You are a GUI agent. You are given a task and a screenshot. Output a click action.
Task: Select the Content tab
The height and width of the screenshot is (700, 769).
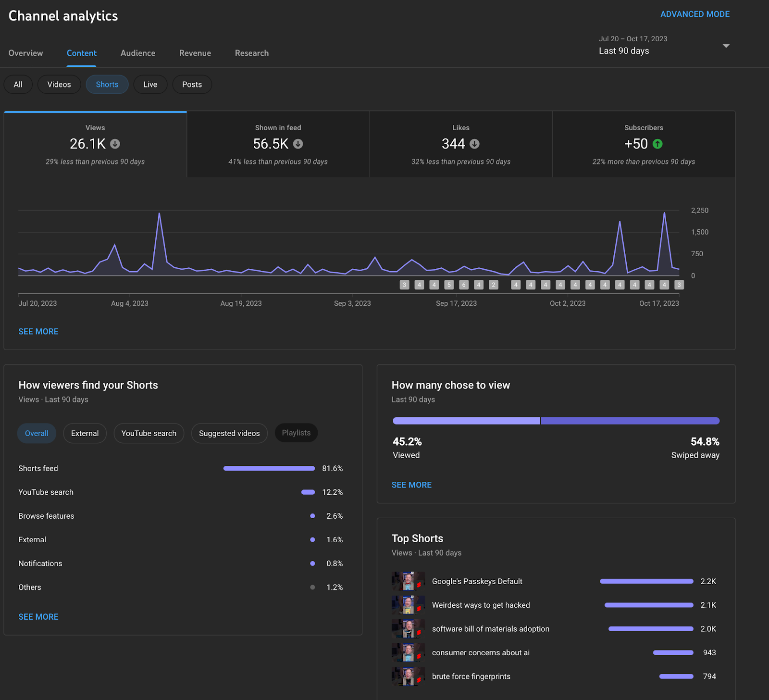point(82,53)
